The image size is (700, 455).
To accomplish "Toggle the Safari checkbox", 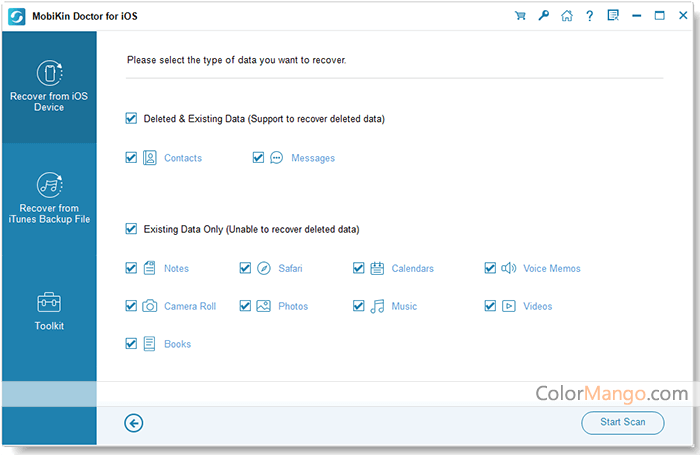I will click(x=245, y=268).
